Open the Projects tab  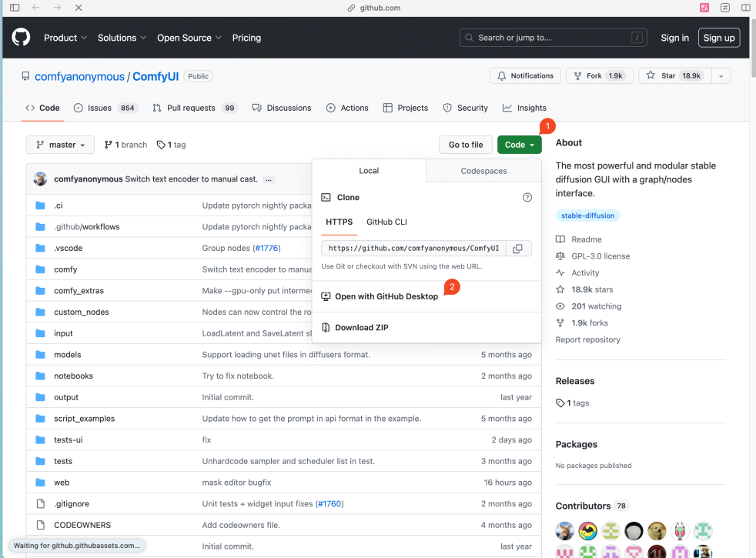tap(406, 108)
